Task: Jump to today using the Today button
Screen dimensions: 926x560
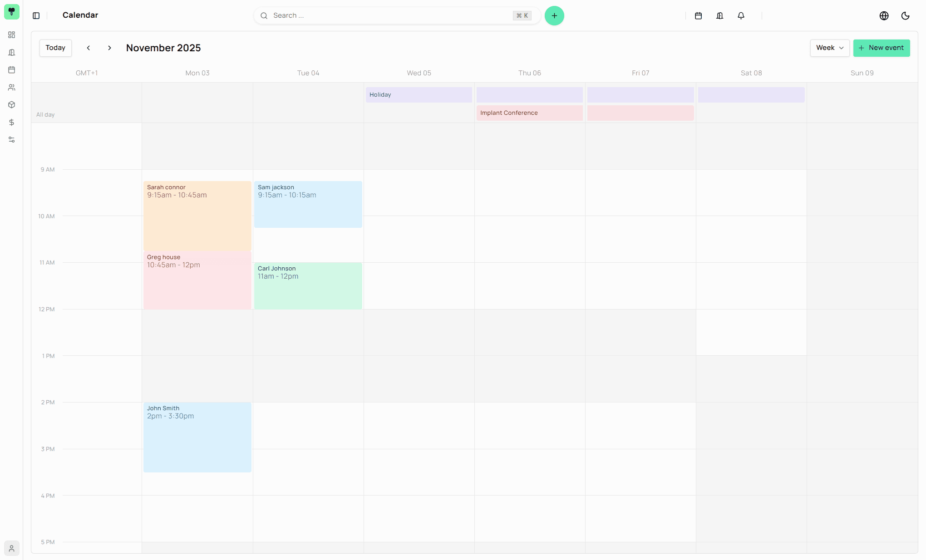Action: point(55,48)
